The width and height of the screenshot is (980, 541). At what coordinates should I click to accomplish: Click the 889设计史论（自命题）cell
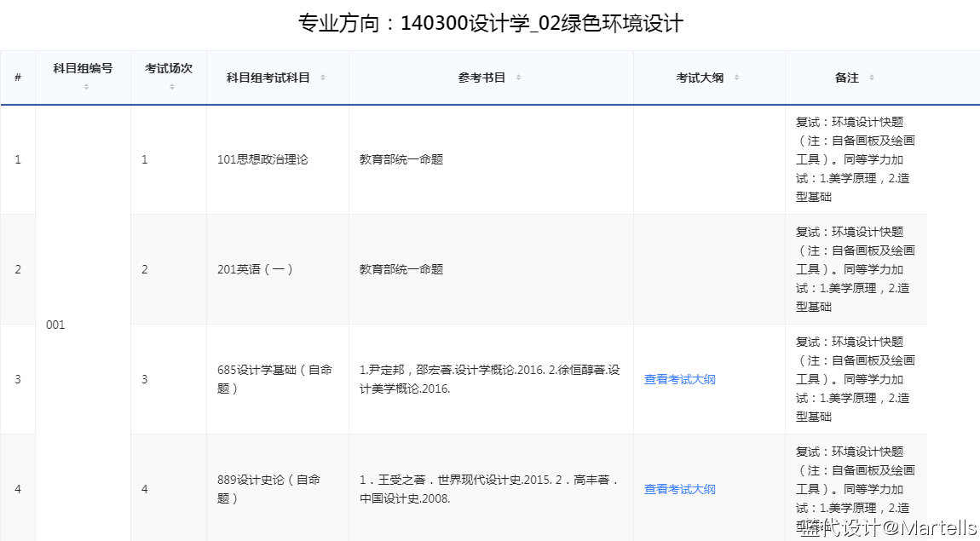pyautogui.click(x=268, y=489)
